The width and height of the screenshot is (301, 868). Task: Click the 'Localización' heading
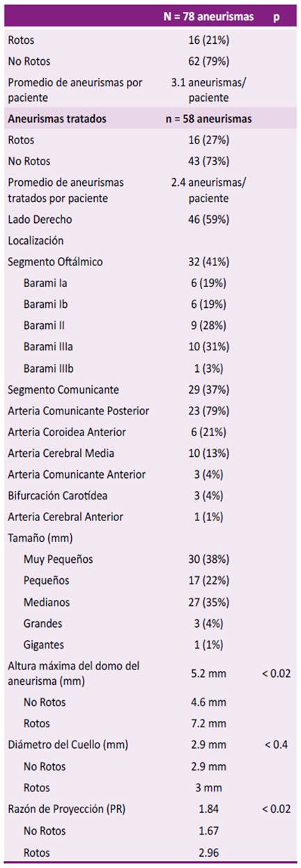[36, 241]
